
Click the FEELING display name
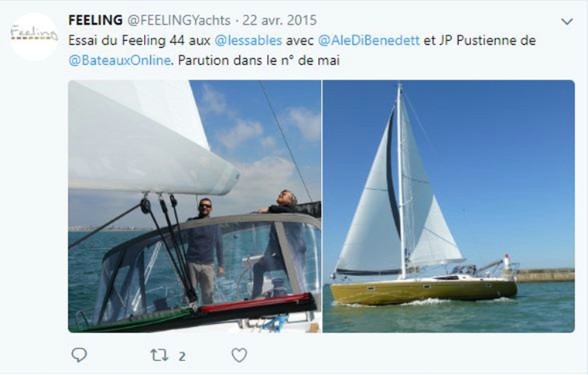click(x=95, y=20)
